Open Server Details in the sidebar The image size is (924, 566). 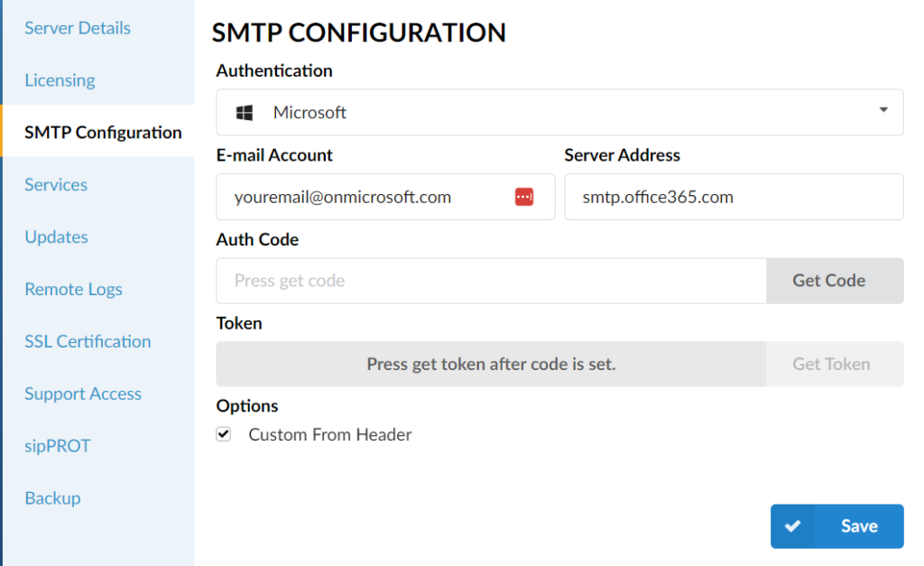point(78,28)
